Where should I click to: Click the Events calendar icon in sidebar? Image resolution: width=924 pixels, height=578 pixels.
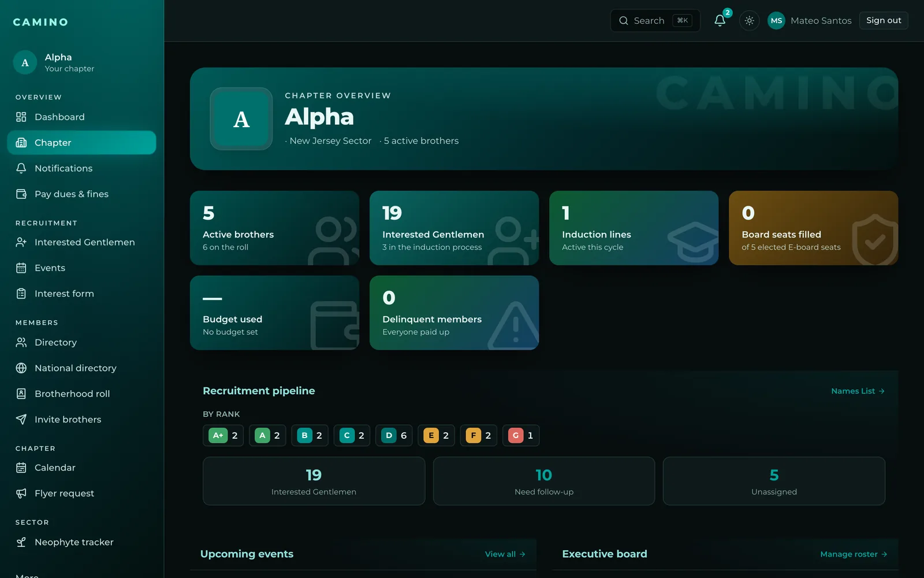click(x=21, y=268)
